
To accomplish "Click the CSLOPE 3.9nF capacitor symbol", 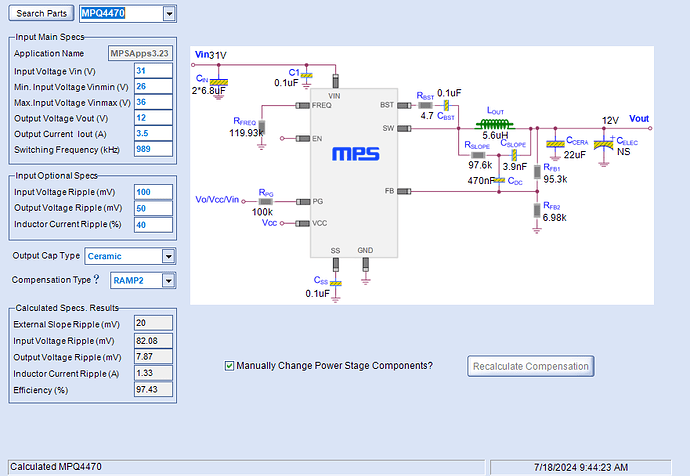I will [514, 155].
